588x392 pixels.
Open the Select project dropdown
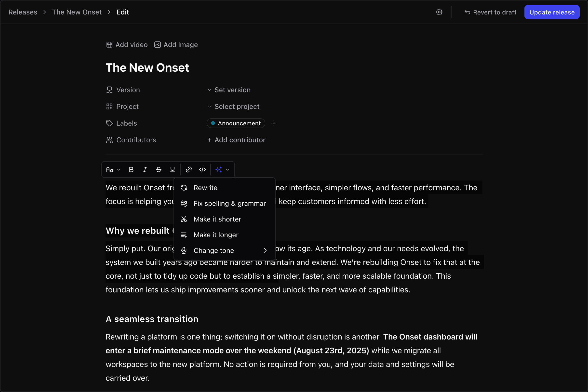(233, 106)
